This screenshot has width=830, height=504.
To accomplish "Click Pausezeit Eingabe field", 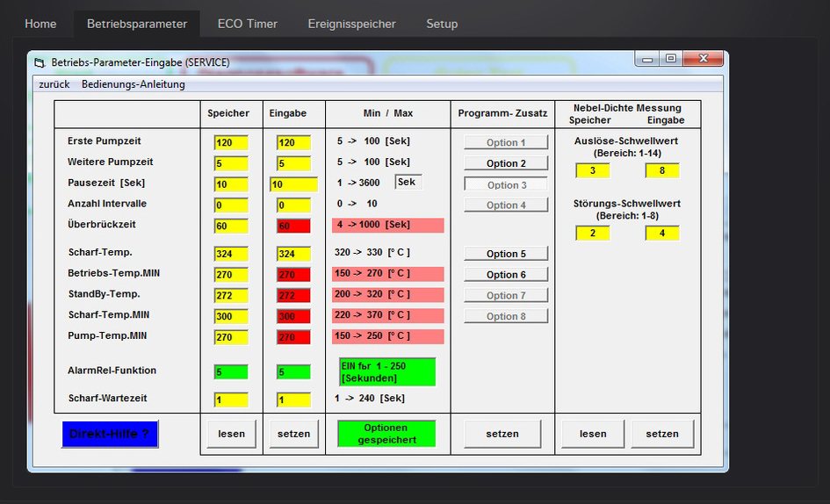I will [x=293, y=184].
